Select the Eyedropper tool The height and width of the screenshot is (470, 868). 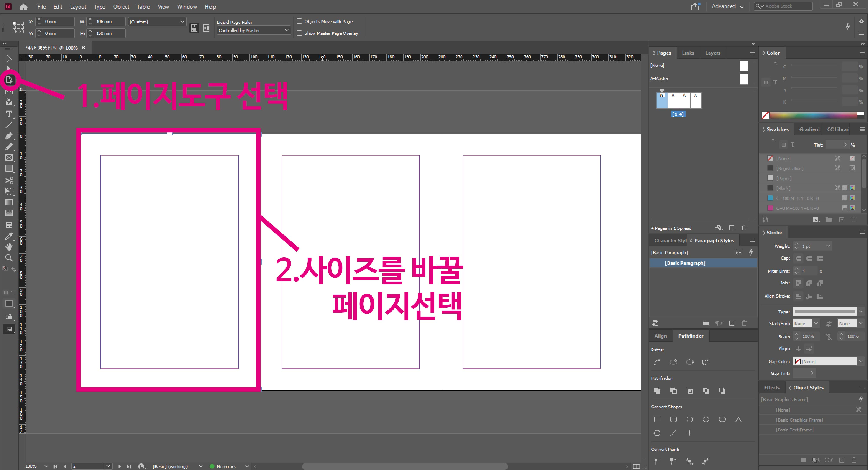[9, 236]
